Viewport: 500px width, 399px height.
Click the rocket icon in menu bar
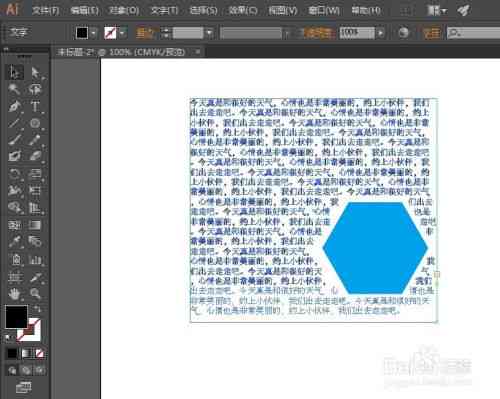464,11
